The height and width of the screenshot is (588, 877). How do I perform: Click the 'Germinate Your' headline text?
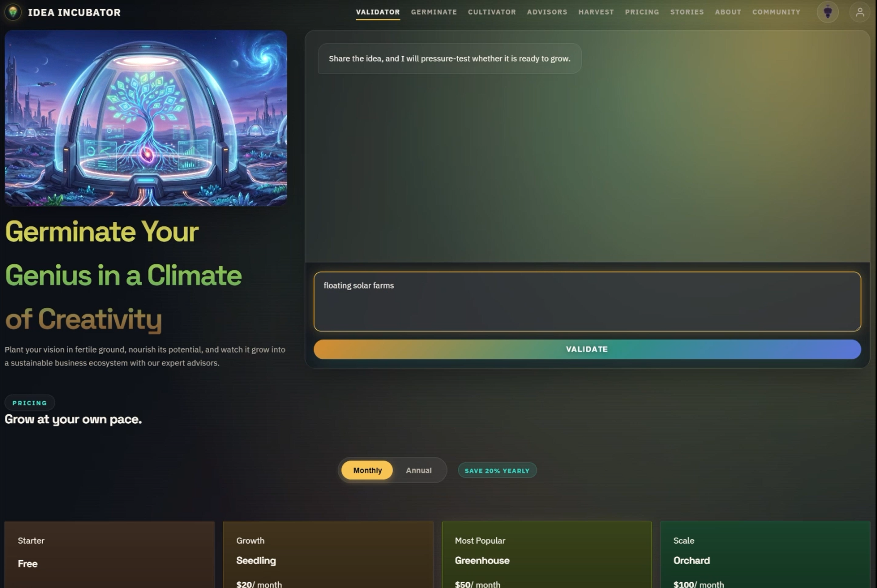[102, 232]
